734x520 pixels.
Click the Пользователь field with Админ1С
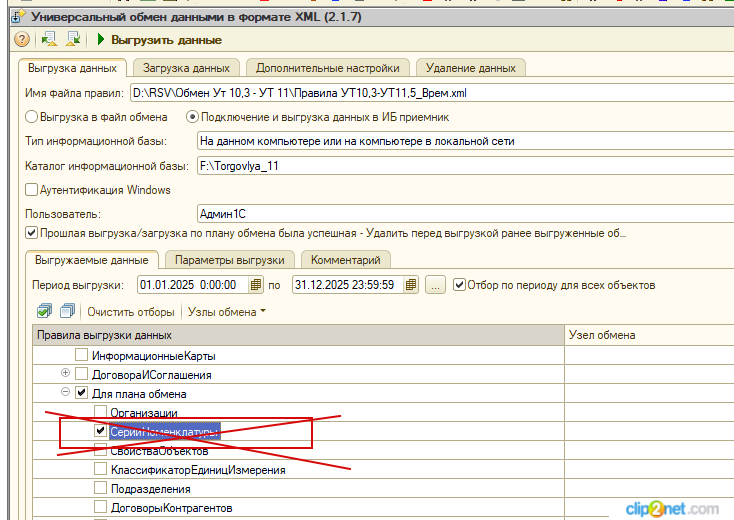coord(466,214)
